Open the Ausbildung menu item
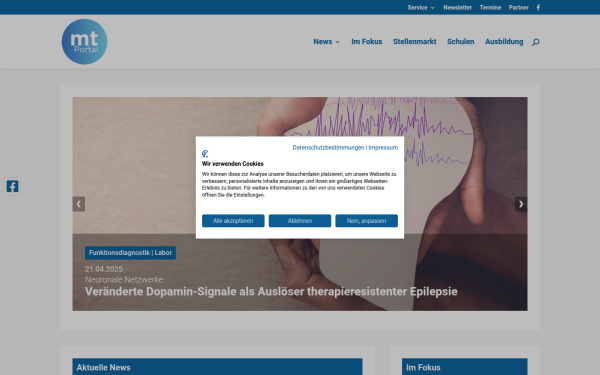This screenshot has height=375, width=600. [x=504, y=42]
